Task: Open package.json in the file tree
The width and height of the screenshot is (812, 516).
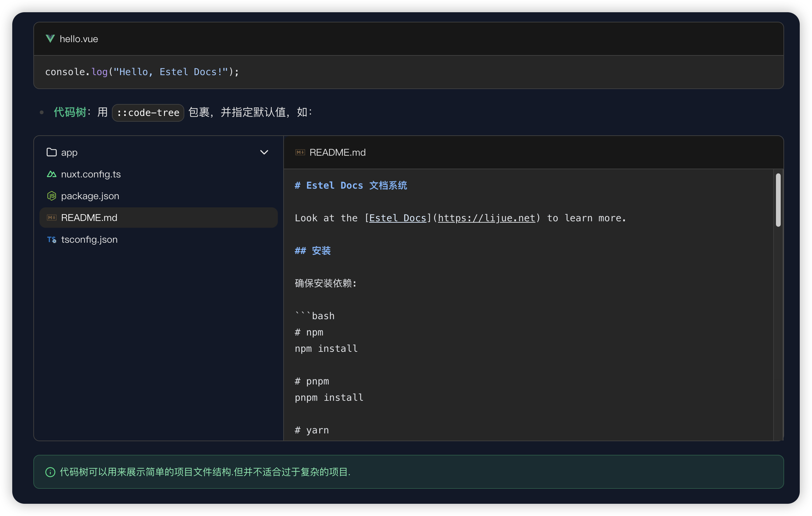Action: click(x=90, y=196)
